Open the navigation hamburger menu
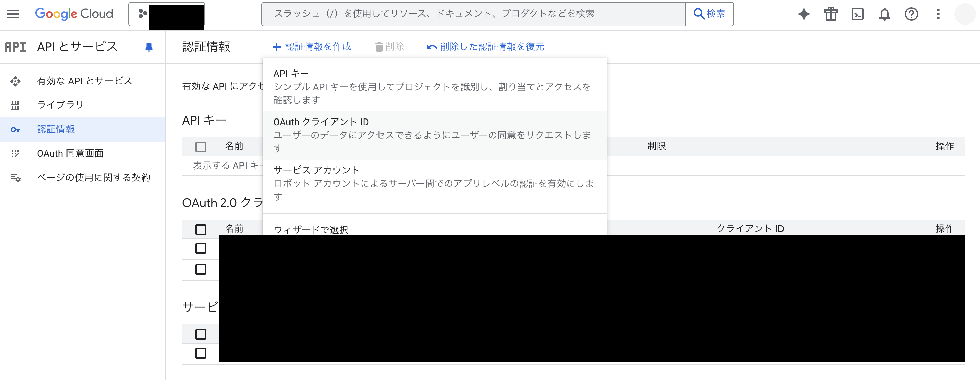 12,14
